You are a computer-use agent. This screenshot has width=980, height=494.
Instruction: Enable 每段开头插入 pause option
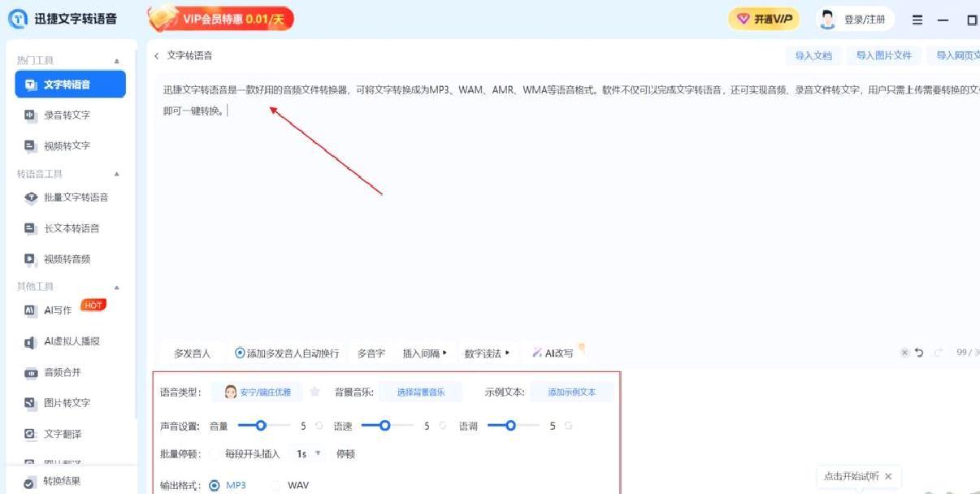215,453
